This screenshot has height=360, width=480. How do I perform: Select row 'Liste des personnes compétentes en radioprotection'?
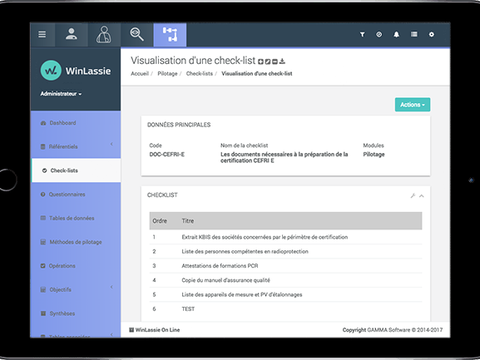pyautogui.click(x=286, y=251)
